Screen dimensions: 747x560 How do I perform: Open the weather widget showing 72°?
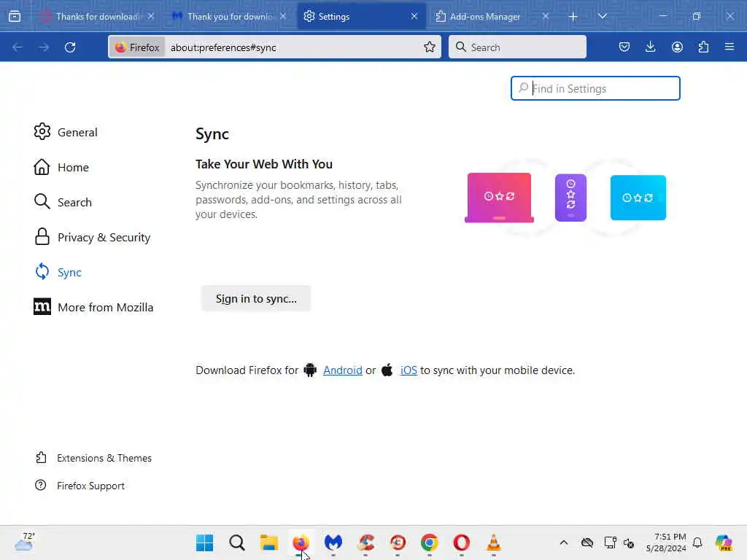[24, 542]
